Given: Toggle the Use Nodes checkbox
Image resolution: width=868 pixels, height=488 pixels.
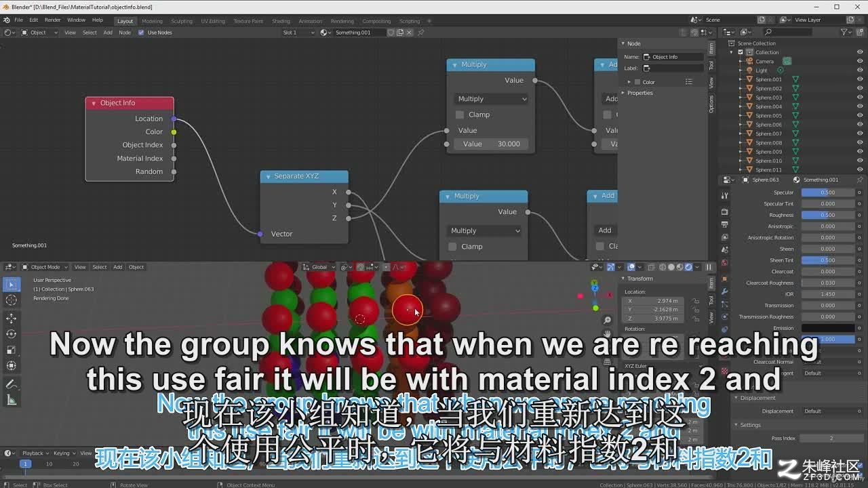Looking at the screenshot, I should [141, 33].
